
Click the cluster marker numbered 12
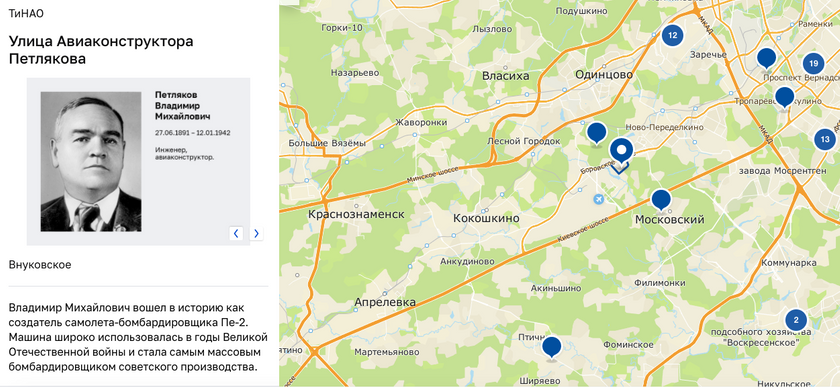click(x=672, y=36)
